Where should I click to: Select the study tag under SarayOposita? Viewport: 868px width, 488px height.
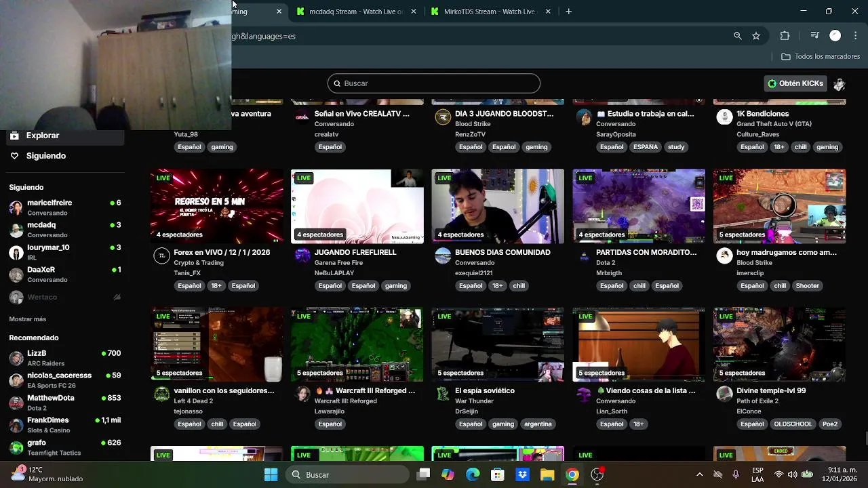(676, 147)
